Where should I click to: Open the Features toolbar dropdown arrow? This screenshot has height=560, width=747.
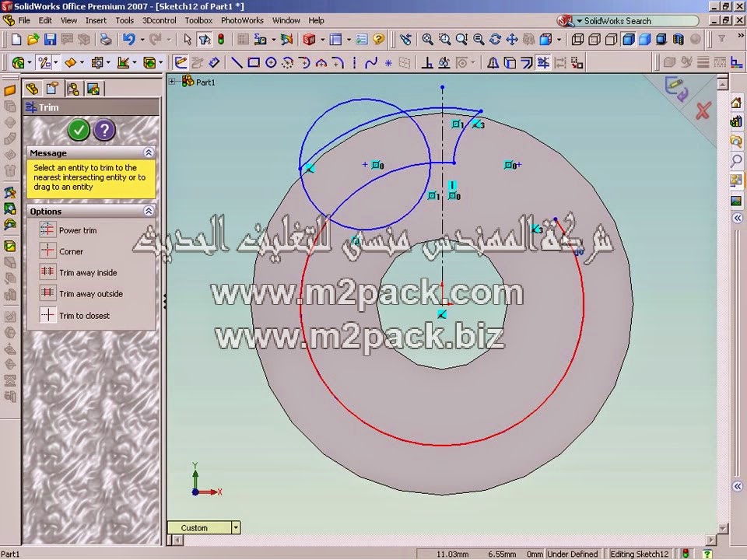pyautogui.click(x=30, y=62)
